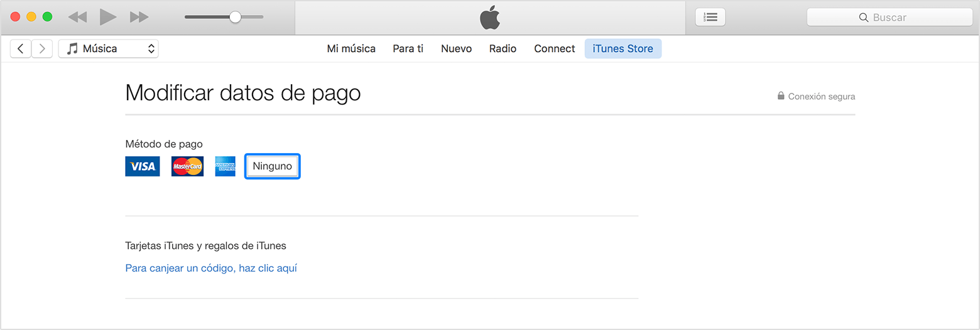The height and width of the screenshot is (330, 980).
Task: Choose the MasterCard payment option
Action: 187,166
